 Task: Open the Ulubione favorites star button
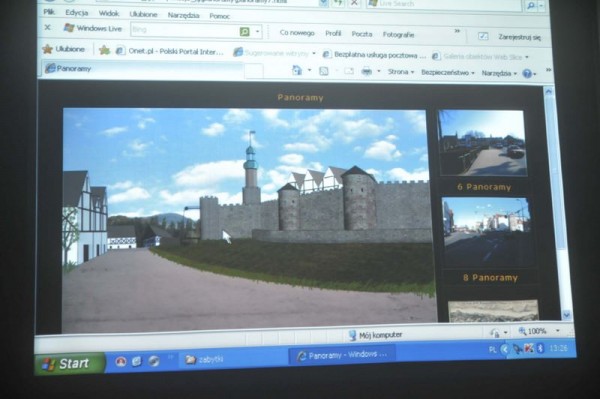64,49
